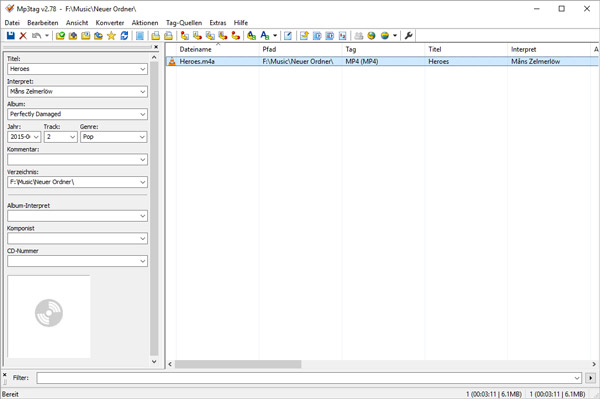Screen dimensions: 600x399
Task: Open the Ansicht menu
Action: click(x=77, y=23)
